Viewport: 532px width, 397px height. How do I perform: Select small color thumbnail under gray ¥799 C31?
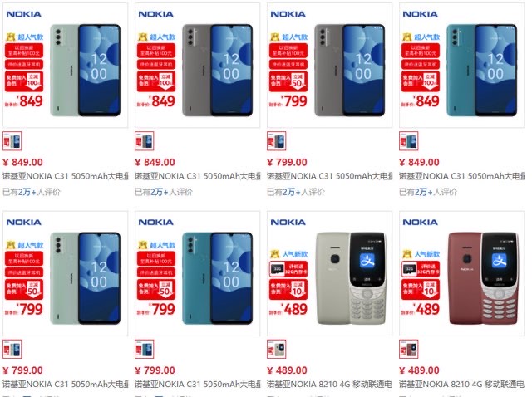277,140
